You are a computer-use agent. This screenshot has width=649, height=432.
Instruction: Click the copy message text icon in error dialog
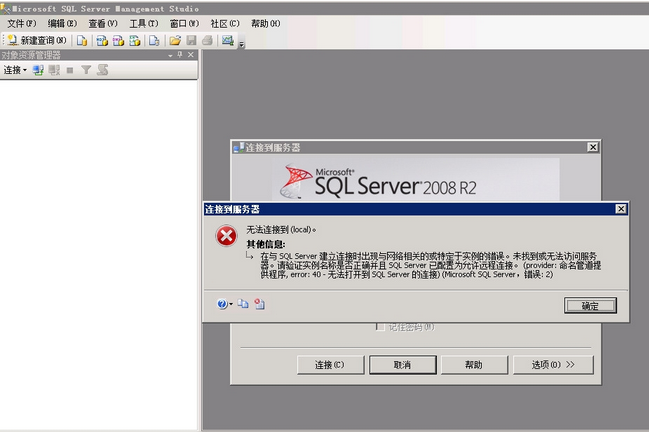pos(243,304)
